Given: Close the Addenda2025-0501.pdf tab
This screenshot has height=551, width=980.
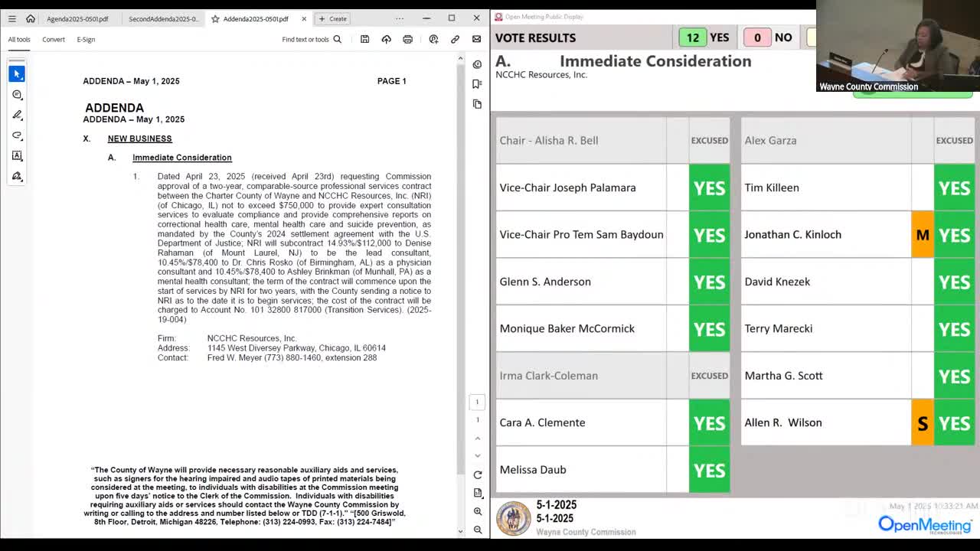Looking at the screenshot, I should click(304, 18).
